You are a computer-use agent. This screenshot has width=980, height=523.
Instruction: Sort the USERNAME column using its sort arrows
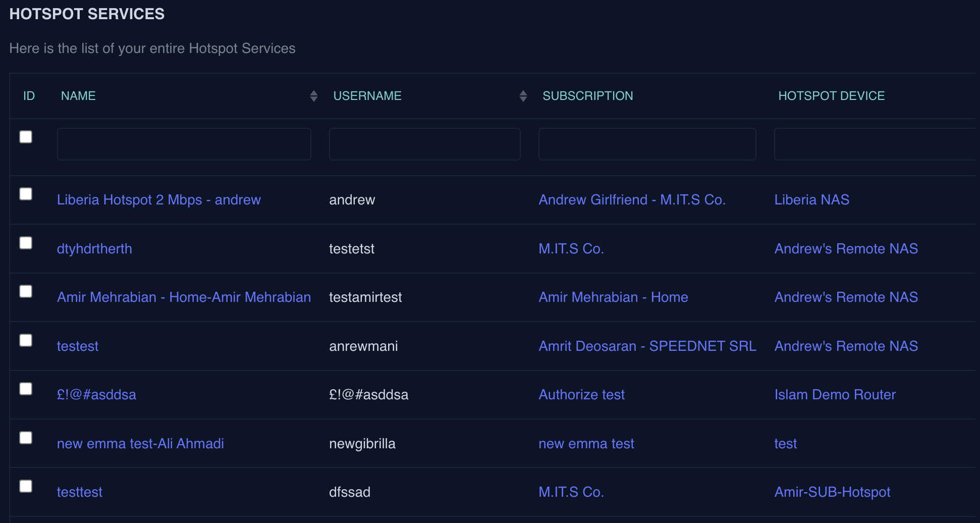point(523,95)
